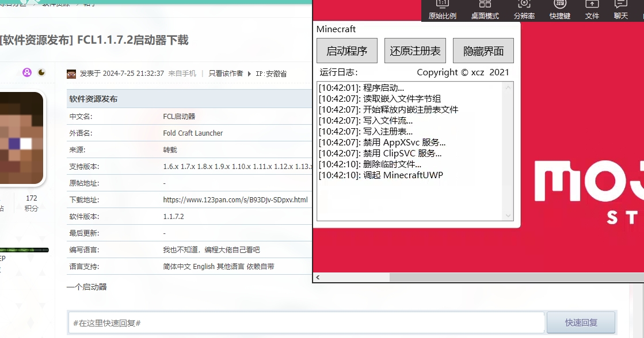Open the 123pan download link

pyautogui.click(x=235, y=200)
